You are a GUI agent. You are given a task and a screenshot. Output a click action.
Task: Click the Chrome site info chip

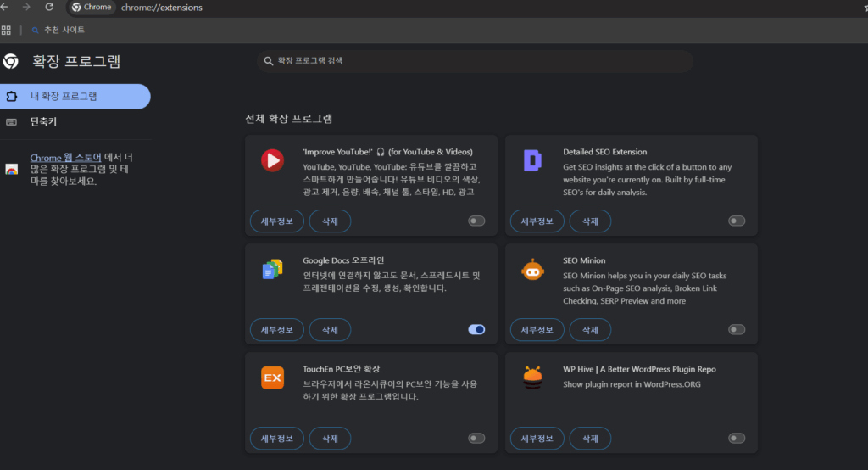click(92, 7)
